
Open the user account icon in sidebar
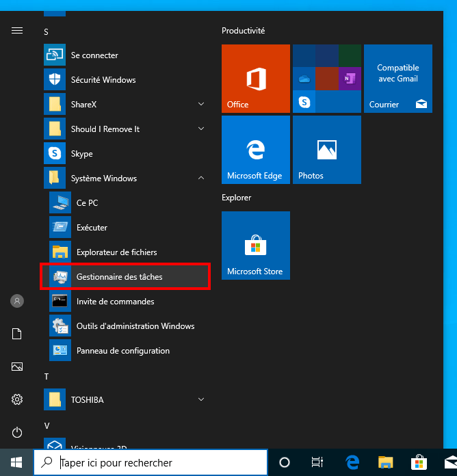pyautogui.click(x=17, y=301)
